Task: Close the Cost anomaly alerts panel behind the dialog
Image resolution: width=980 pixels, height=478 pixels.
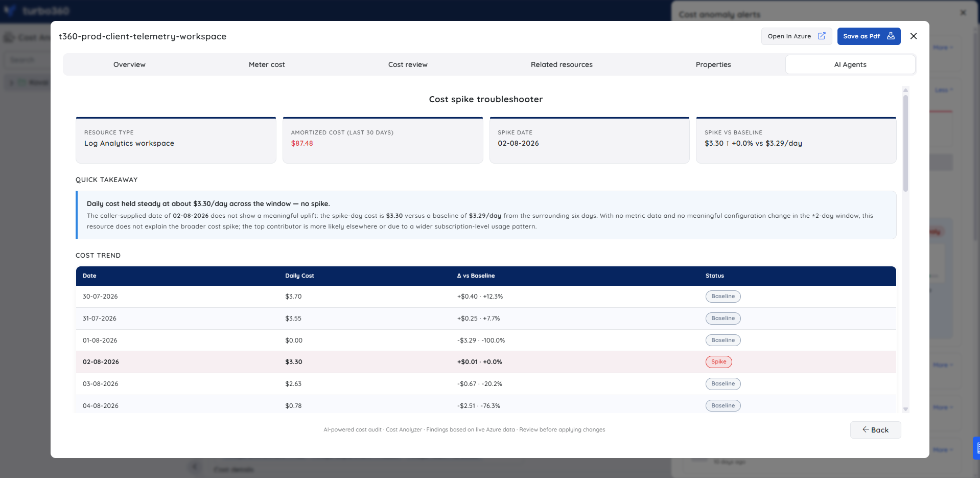Action: 963,13
